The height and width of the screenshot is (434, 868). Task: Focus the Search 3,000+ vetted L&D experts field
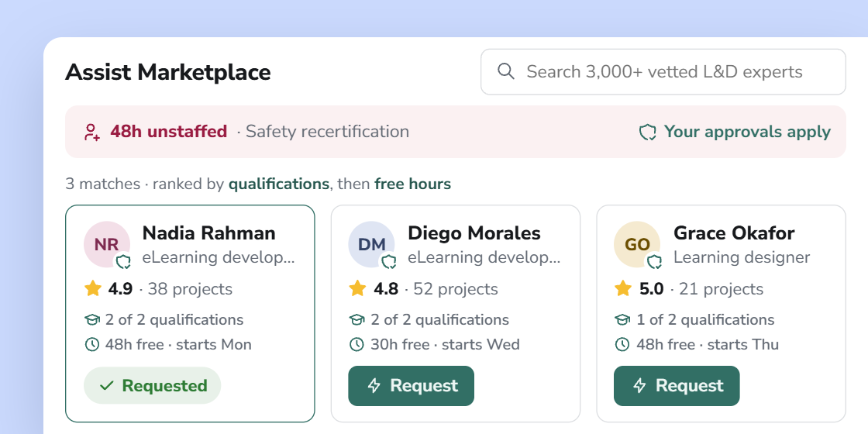pos(663,72)
